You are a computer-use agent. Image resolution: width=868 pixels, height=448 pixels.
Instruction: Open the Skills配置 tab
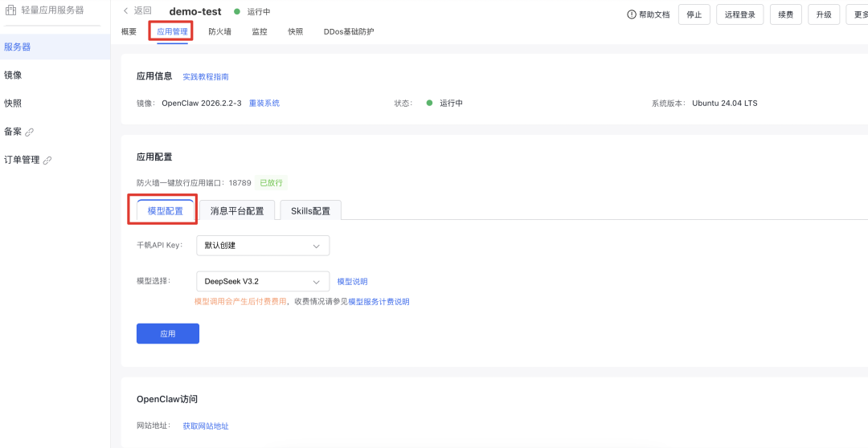[x=310, y=211]
